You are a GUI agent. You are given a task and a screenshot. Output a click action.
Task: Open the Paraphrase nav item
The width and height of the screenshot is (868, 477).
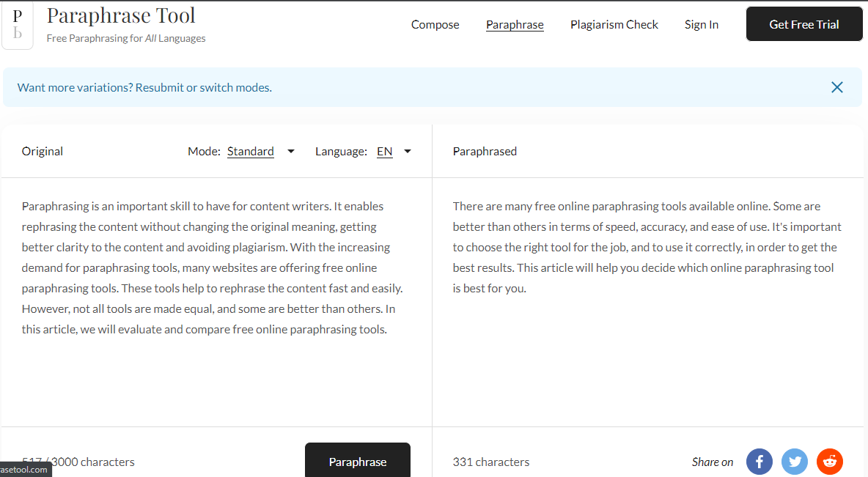(515, 25)
